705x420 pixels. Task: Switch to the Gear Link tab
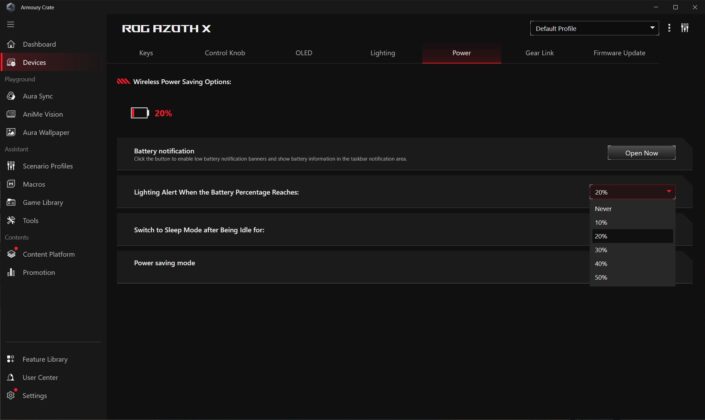[x=540, y=53]
